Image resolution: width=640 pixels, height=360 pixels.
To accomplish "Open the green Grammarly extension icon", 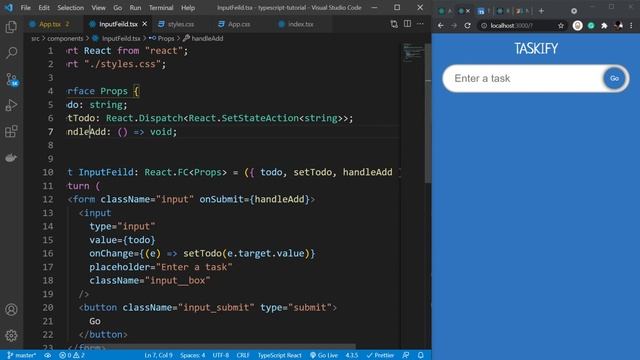I will pyautogui.click(x=591, y=26).
